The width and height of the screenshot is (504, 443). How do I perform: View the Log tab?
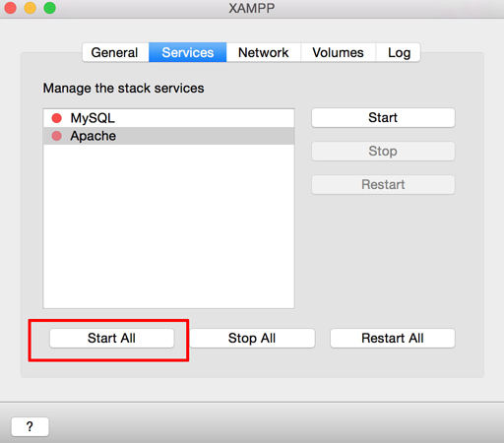[399, 52]
